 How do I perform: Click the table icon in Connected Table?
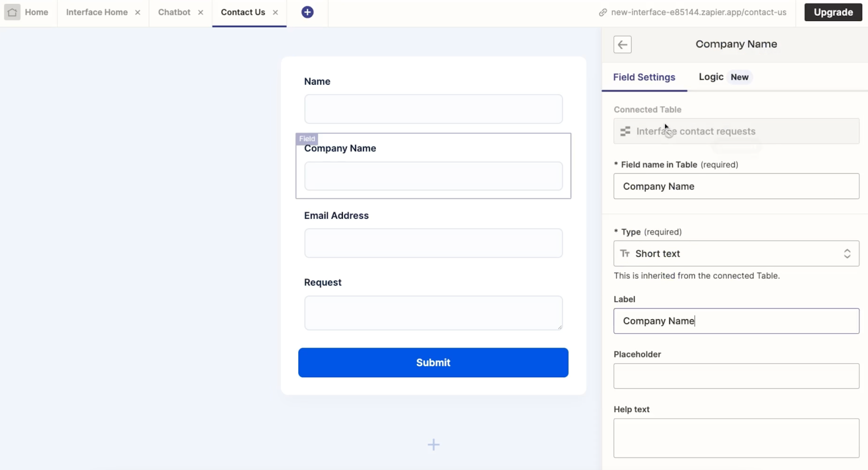click(625, 131)
